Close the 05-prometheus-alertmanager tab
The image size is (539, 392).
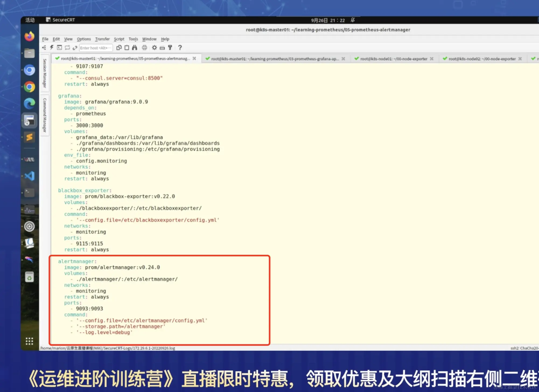tap(194, 58)
